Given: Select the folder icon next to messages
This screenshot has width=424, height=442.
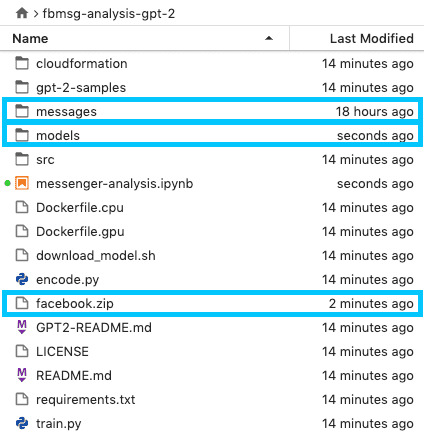Looking at the screenshot, I should coord(22,111).
